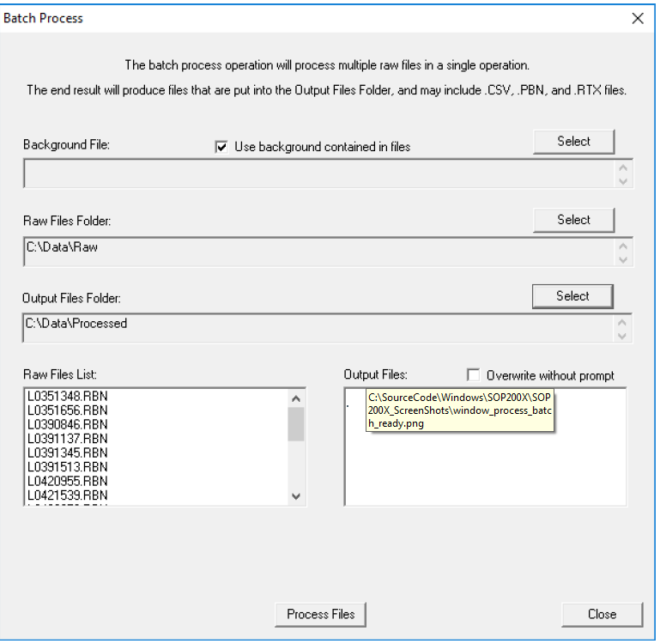Click the Close button at bottom right

coord(602,614)
